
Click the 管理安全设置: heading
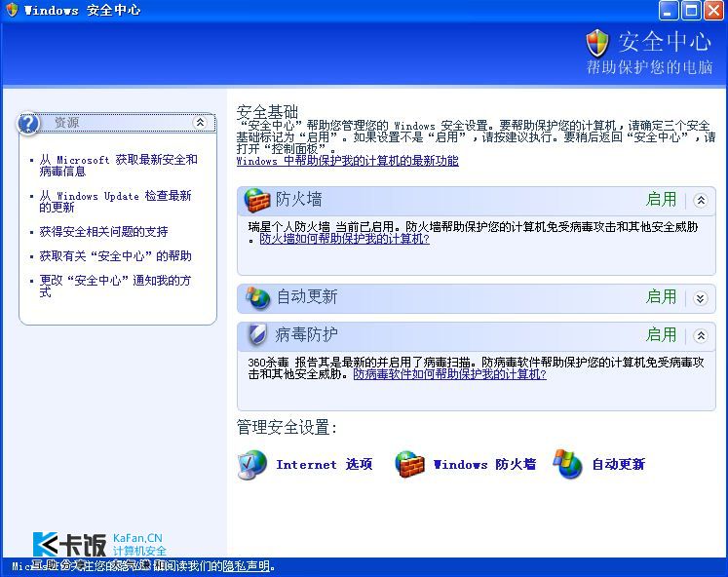pos(287,428)
